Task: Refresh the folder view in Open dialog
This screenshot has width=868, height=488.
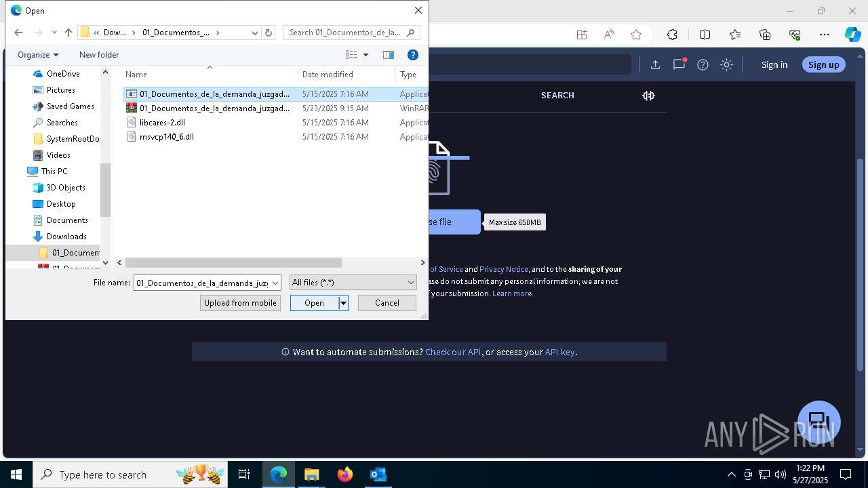Action: click(x=269, y=33)
